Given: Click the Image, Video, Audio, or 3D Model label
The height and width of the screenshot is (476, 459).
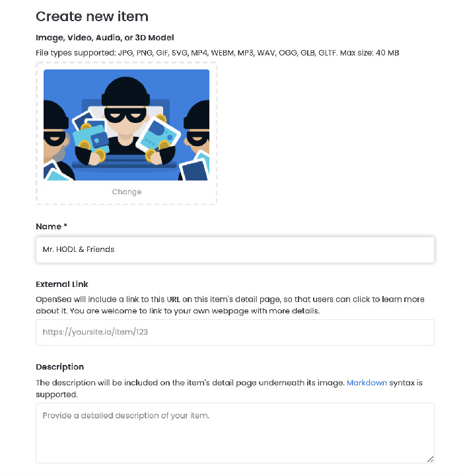Looking at the screenshot, I should coord(104,38).
